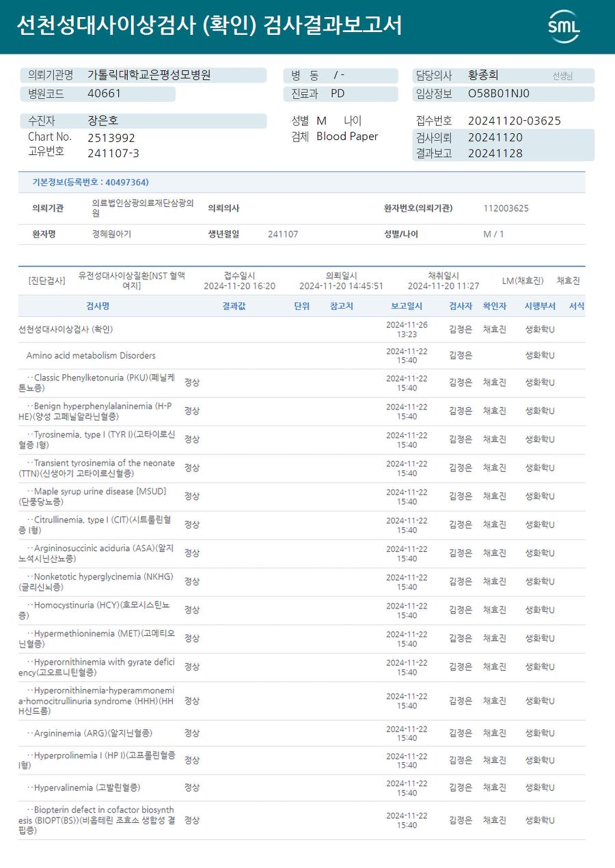
Task: Select Hyperornithinemia with gyrate deficiency row
Action: [x=301, y=667]
